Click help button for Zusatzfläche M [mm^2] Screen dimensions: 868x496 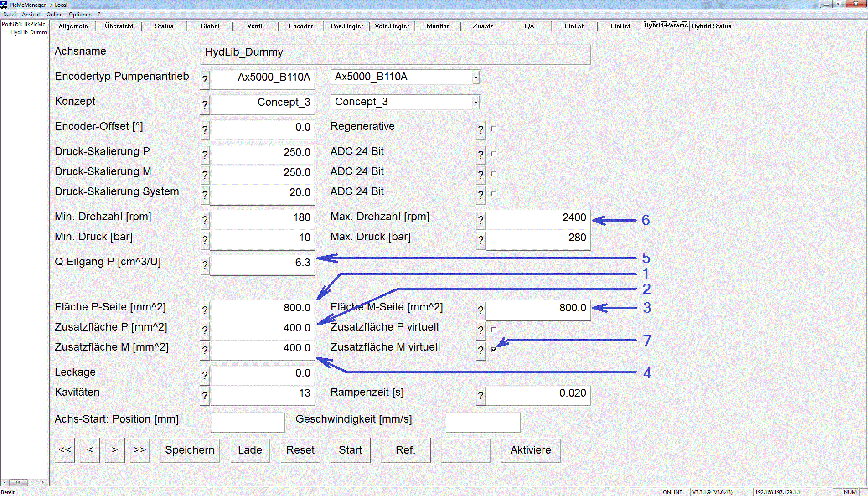click(205, 351)
